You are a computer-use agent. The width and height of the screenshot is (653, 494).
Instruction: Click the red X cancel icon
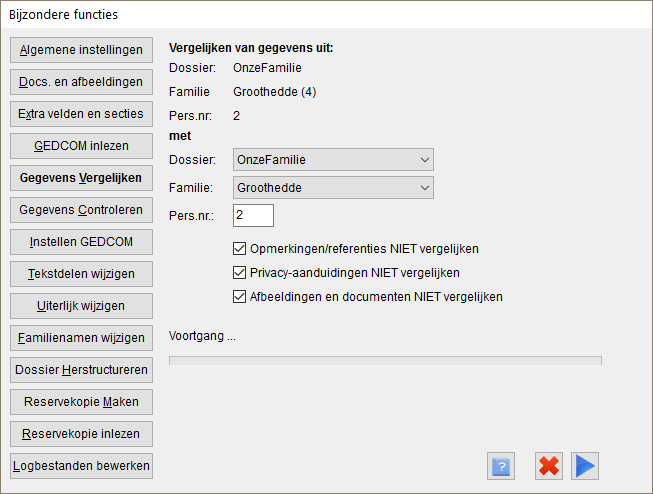point(549,466)
